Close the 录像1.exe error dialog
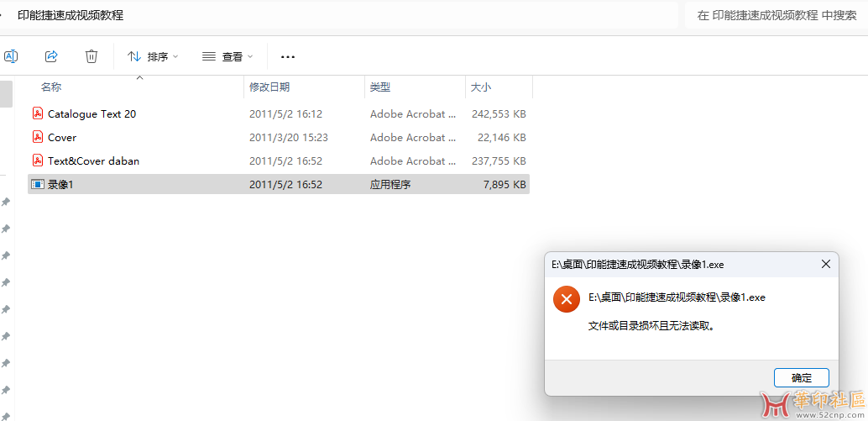Viewport: 868px width, 421px height. (x=825, y=264)
